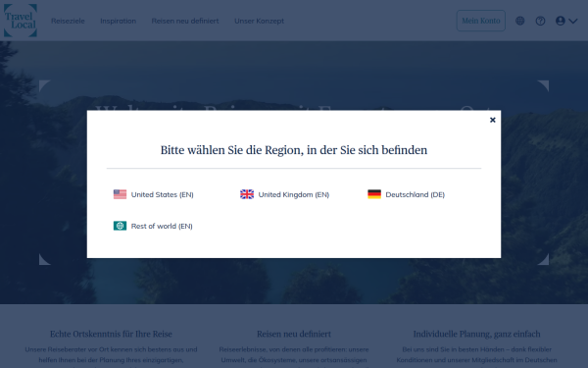
Task: Open the Reiseziele menu
Action: click(68, 21)
